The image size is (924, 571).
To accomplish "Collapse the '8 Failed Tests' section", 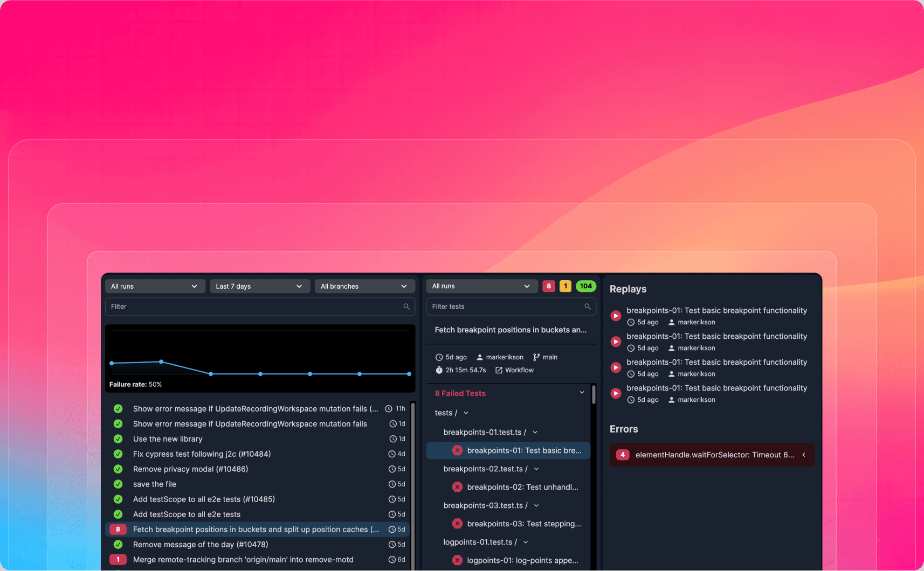I will (582, 393).
